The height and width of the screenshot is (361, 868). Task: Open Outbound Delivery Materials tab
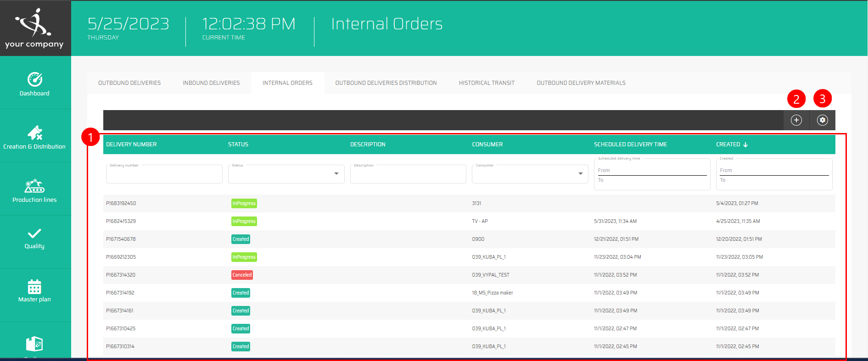(x=581, y=83)
